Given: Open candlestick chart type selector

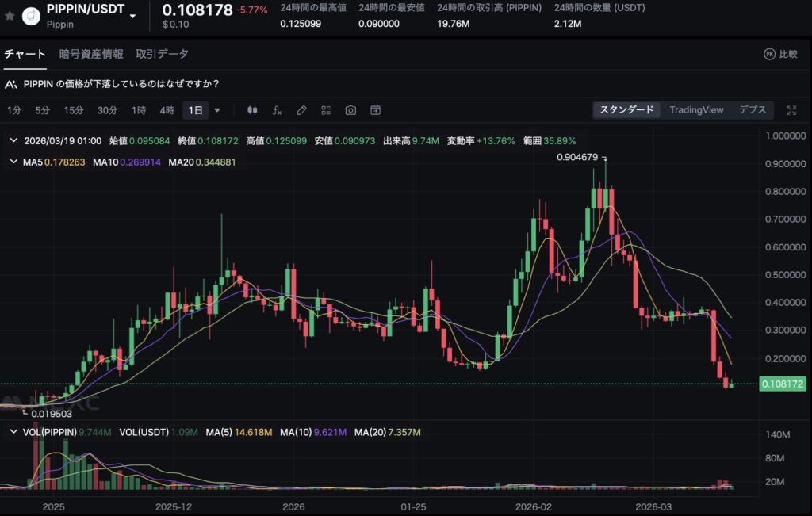Looking at the screenshot, I should pyautogui.click(x=253, y=110).
